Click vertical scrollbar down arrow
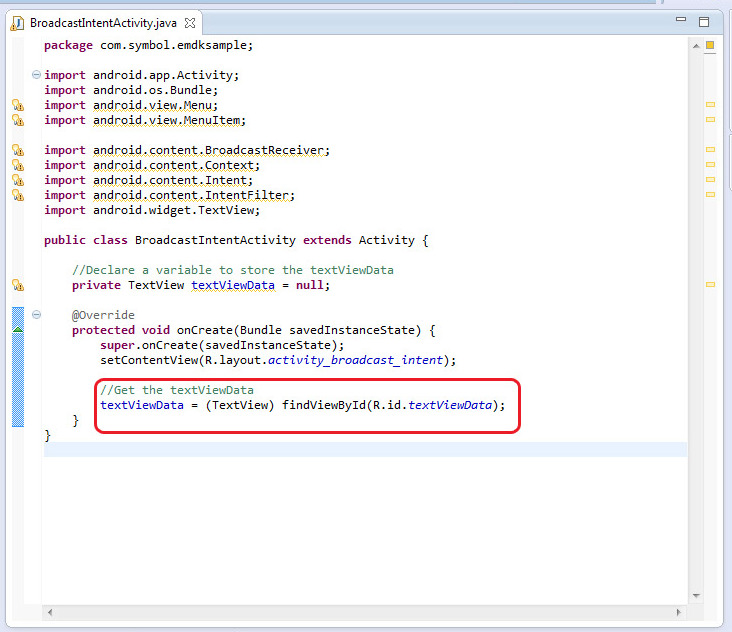The width and height of the screenshot is (732, 632). 695,596
